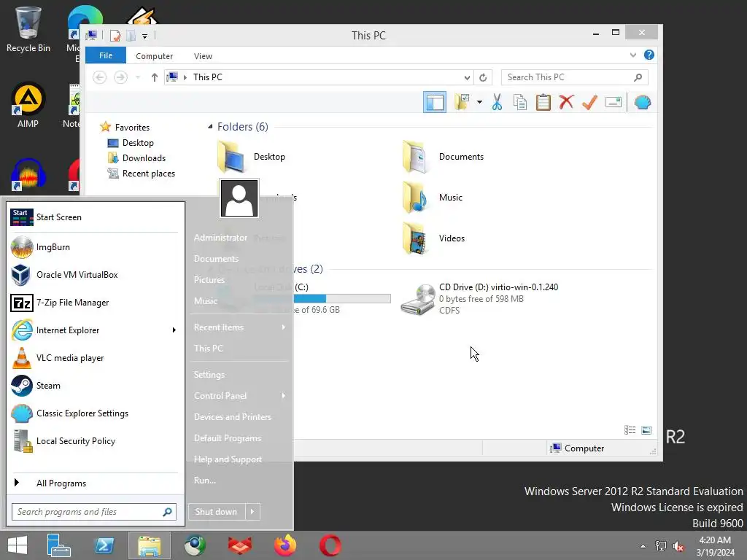The image size is (747, 560).
Task: Select Downloads under Favorites
Action: [136, 158]
